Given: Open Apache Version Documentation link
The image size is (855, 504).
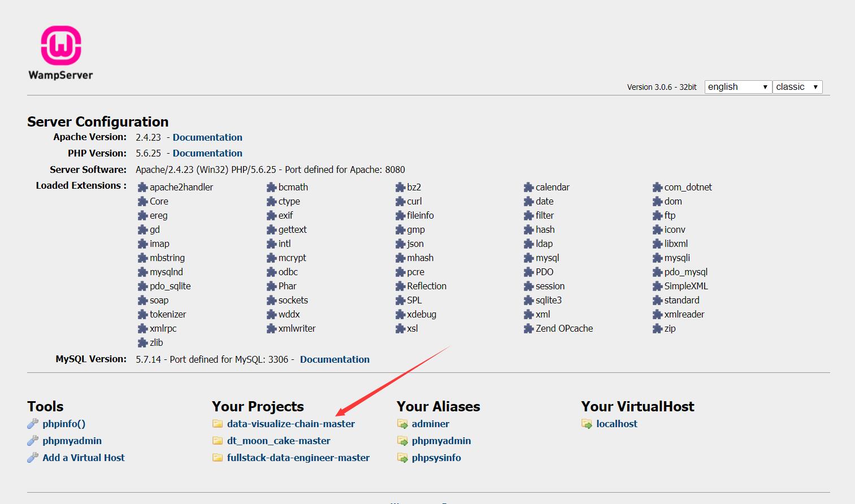Looking at the screenshot, I should coord(207,137).
